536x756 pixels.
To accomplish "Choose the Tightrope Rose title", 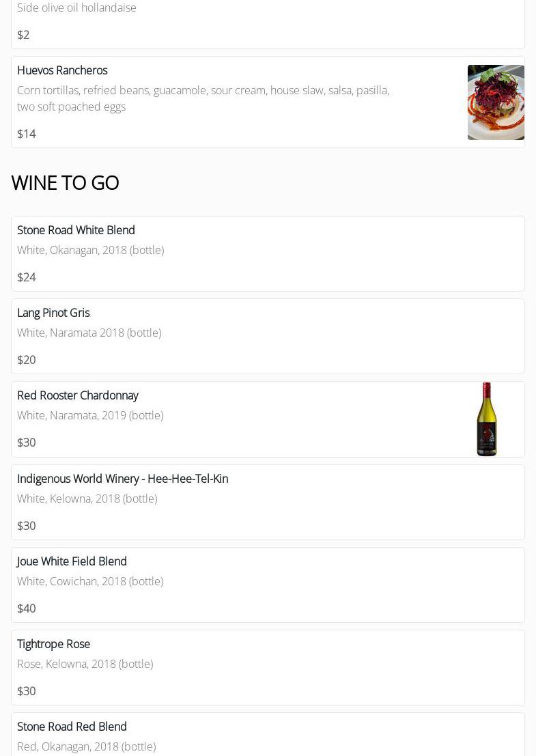I will pyautogui.click(x=53, y=644).
